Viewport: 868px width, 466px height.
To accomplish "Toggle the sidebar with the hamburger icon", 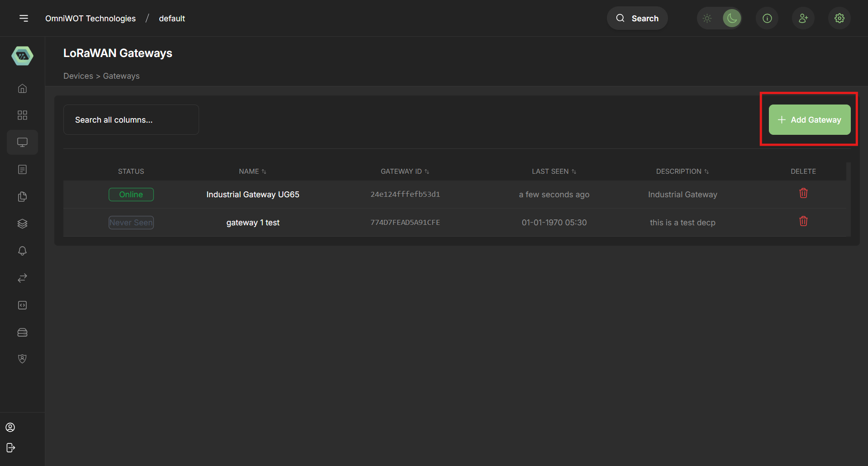I will [x=24, y=18].
